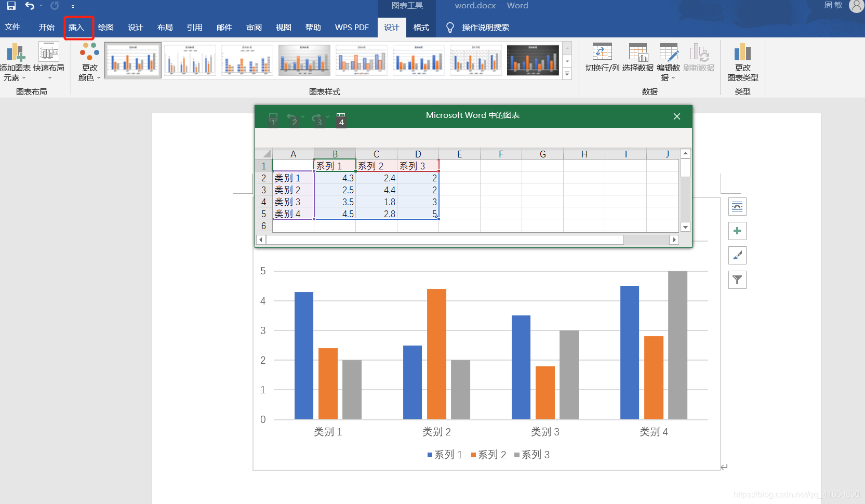Open 快速布局 dropdown
The height and width of the screenshot is (504, 865).
(49, 61)
